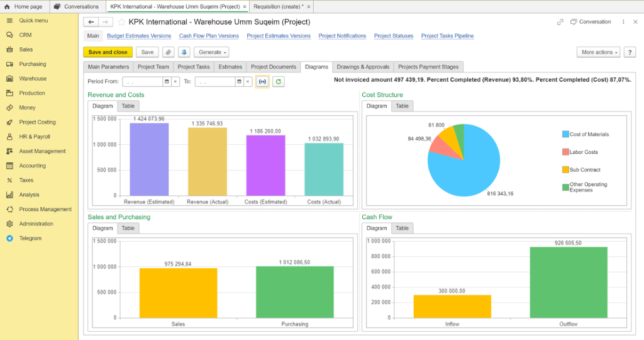Switch Revenue and Costs view to Table

pyautogui.click(x=128, y=106)
